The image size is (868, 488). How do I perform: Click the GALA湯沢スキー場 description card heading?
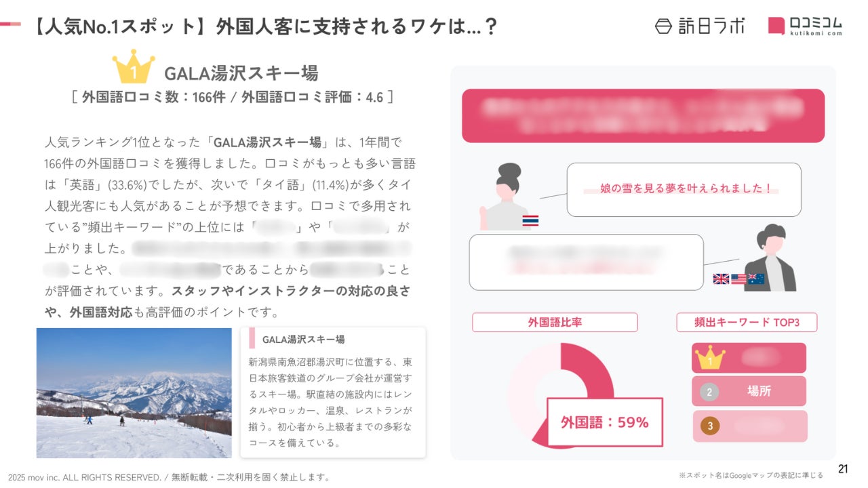click(x=303, y=339)
